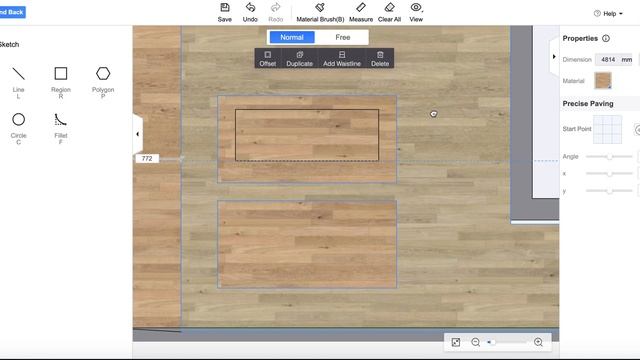Select the Region rectangle tool
This screenshot has width=640, height=360.
[x=61, y=82]
